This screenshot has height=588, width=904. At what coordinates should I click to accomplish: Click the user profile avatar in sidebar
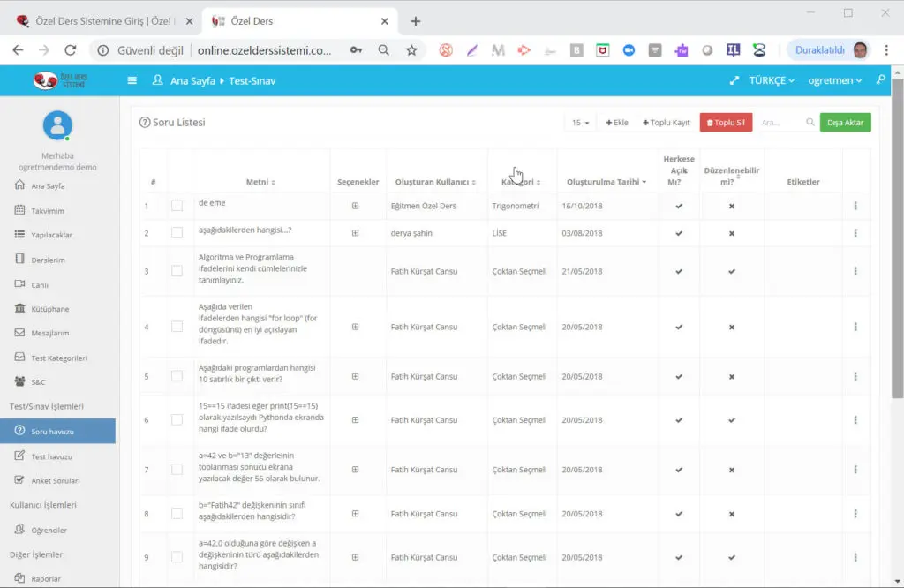(57, 125)
